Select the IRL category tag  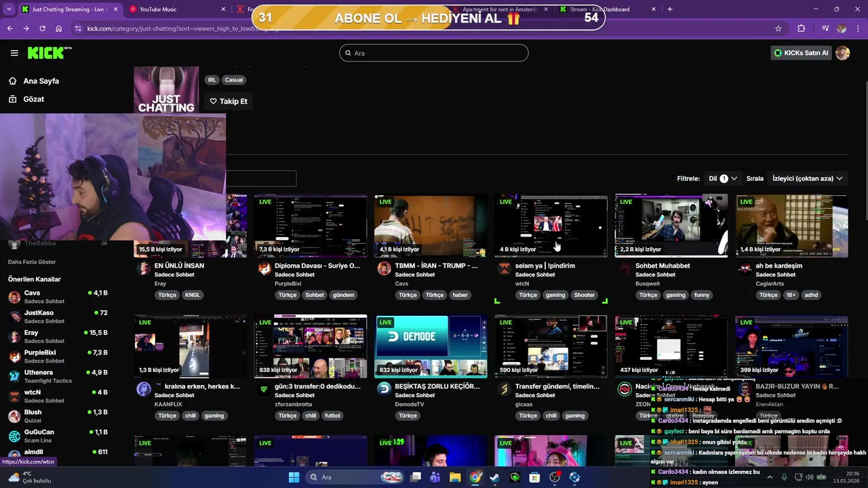pyautogui.click(x=212, y=80)
